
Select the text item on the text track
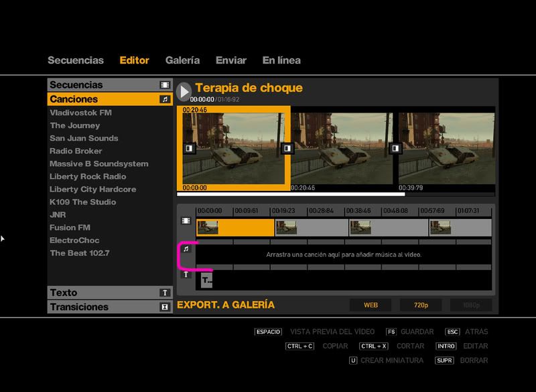coord(206,280)
